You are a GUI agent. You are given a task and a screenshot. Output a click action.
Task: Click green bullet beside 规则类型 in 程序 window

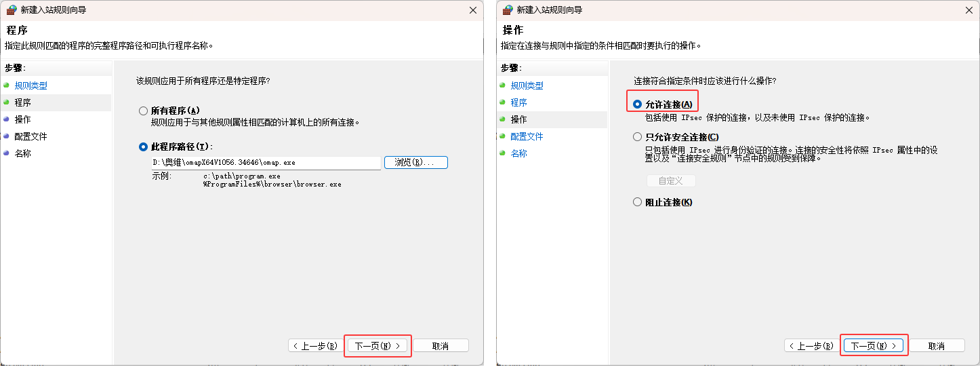coord(6,85)
